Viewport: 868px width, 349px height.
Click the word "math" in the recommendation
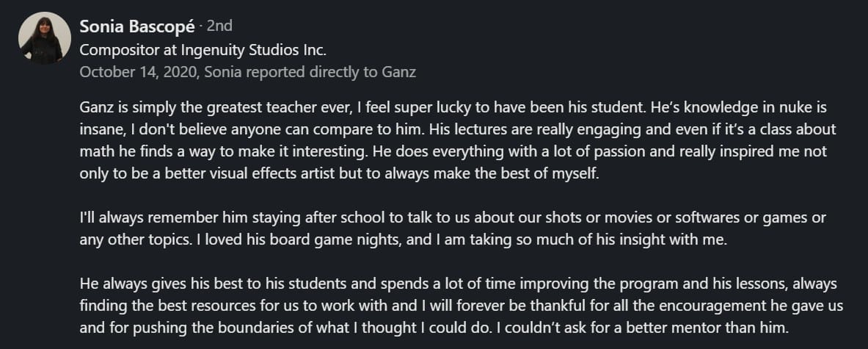(95, 151)
